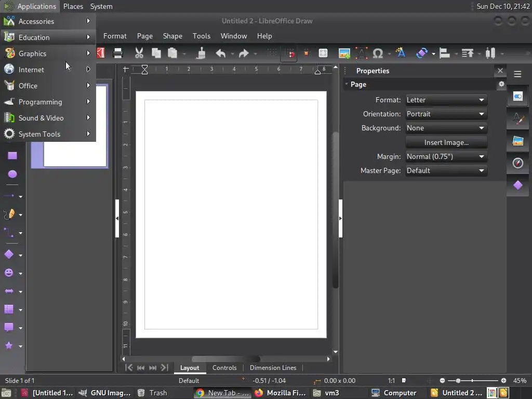The width and height of the screenshot is (532, 399).
Task: Click the Align objects icon
Action: [445, 54]
